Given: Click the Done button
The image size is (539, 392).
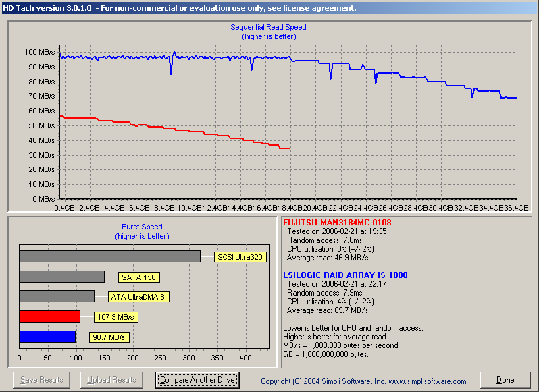Looking at the screenshot, I should click(x=505, y=380).
